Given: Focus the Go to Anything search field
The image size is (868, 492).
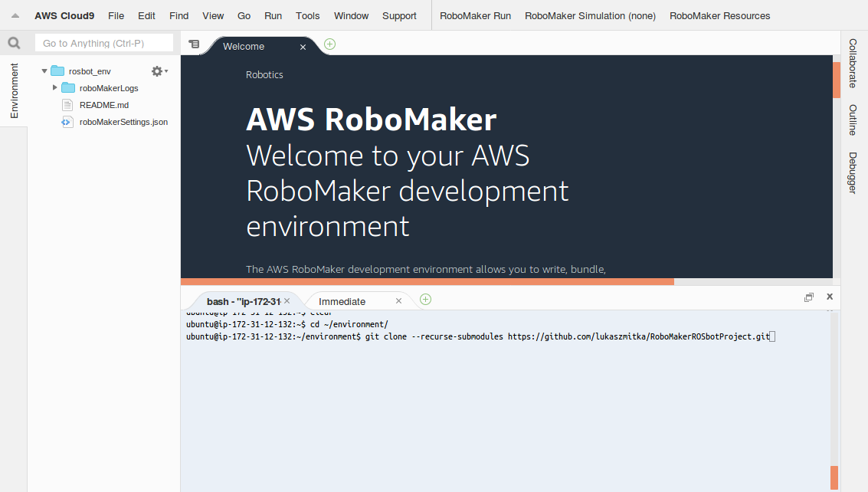Looking at the screenshot, I should (x=104, y=43).
